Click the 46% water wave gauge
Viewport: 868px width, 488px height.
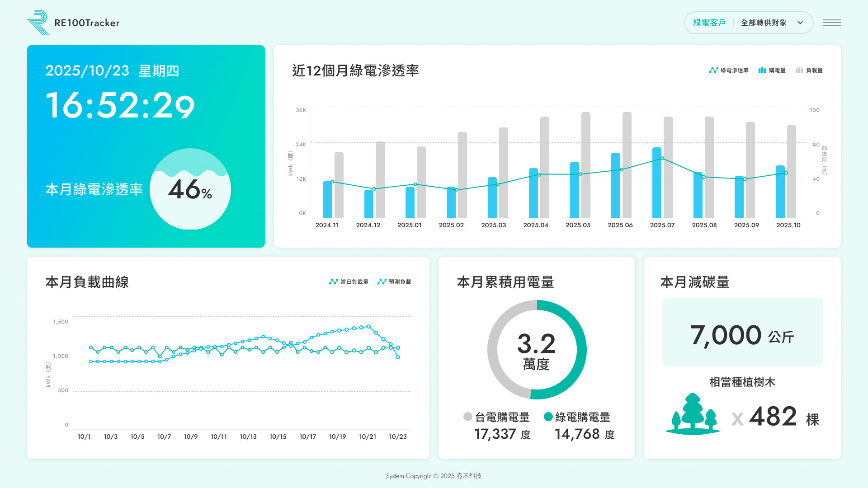click(x=190, y=189)
